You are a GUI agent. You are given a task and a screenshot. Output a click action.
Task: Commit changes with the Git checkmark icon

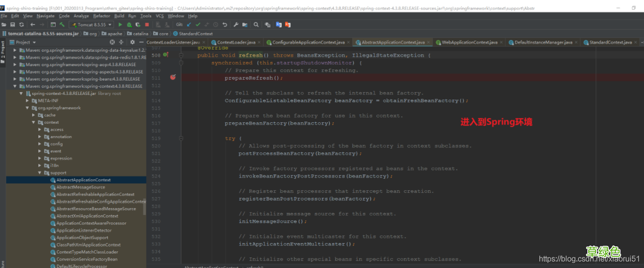(x=198, y=24)
